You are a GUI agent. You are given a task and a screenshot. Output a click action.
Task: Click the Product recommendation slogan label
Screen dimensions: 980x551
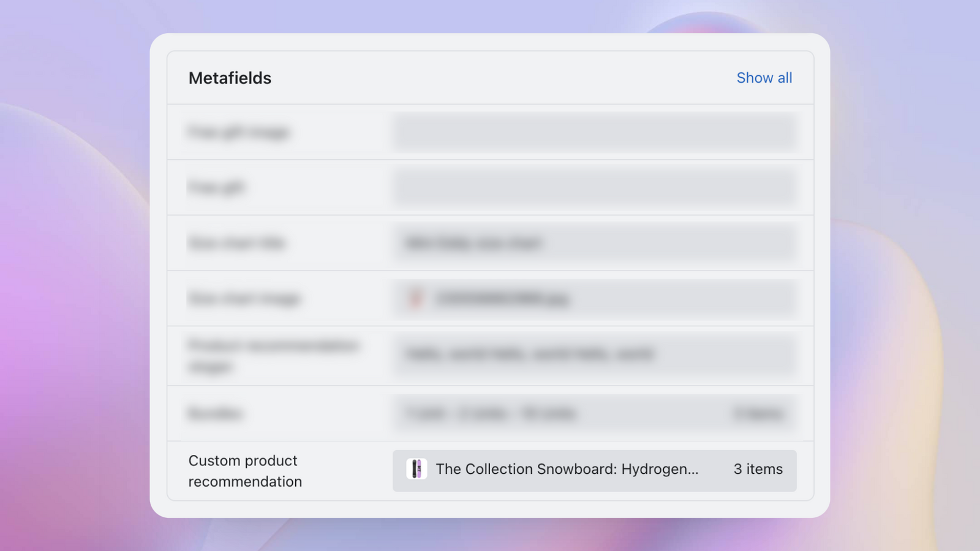pyautogui.click(x=273, y=356)
